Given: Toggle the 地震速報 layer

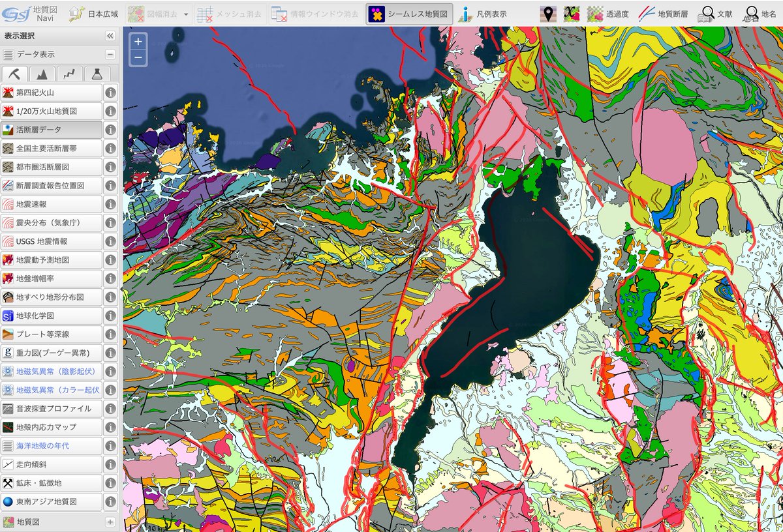Looking at the screenshot, I should click(52, 204).
